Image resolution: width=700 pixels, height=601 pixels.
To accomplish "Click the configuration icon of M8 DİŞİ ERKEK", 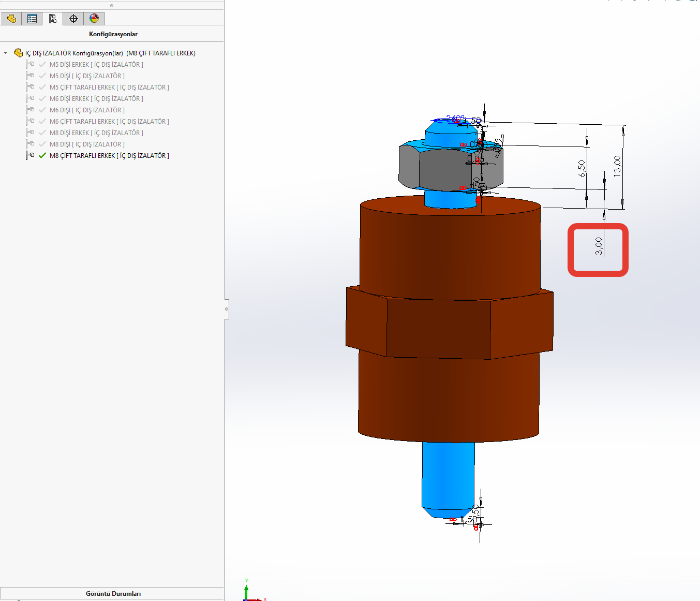I will coord(30,133).
